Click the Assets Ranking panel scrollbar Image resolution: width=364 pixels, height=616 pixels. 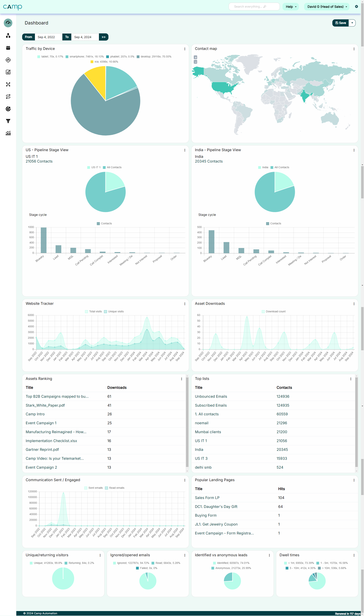tap(187, 422)
